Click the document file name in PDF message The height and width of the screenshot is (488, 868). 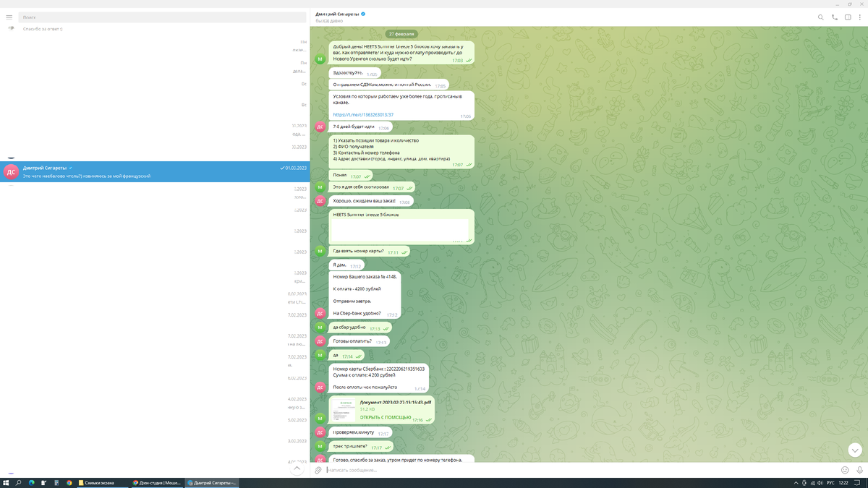pyautogui.click(x=396, y=402)
